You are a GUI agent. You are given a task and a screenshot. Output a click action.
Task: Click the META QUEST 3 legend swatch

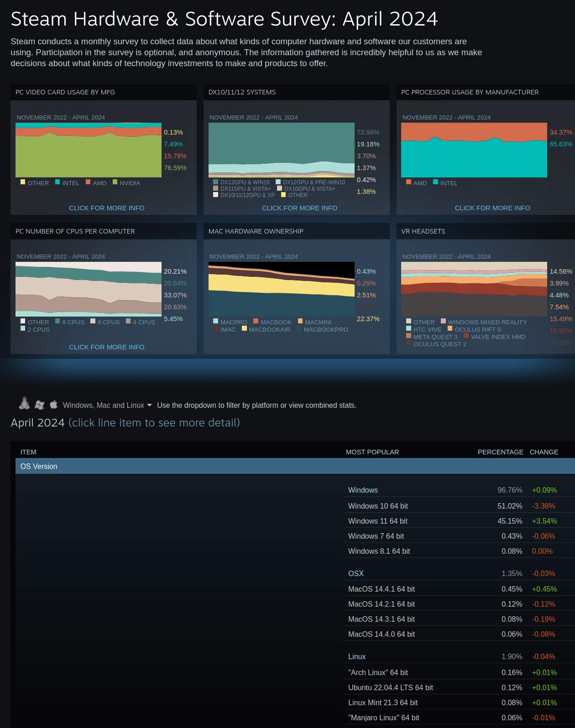point(408,336)
